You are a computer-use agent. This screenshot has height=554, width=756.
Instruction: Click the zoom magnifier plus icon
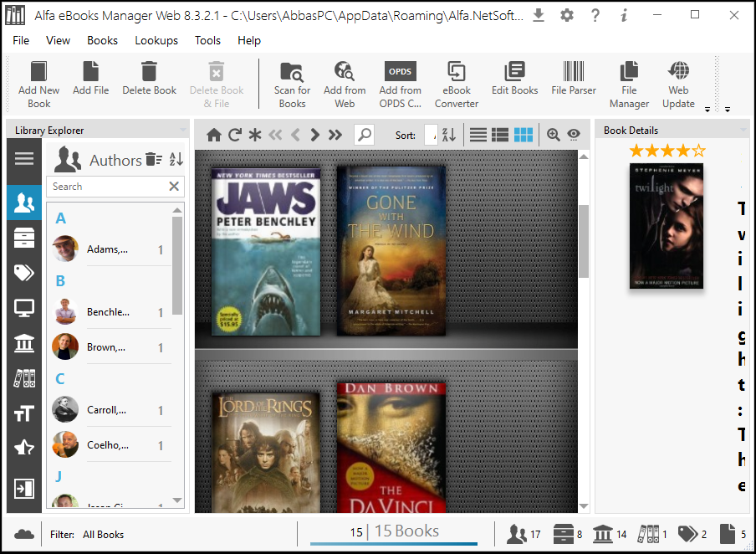[553, 135]
